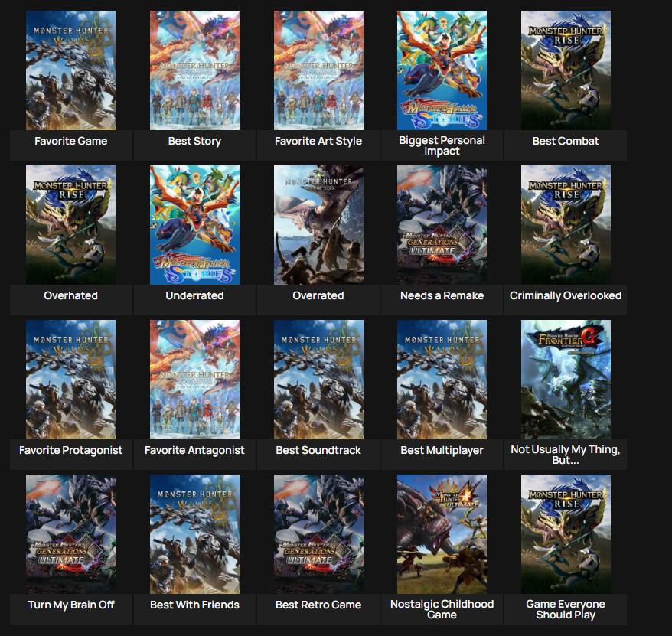Image resolution: width=672 pixels, height=636 pixels.
Task: Click the "Best Story" caption
Action: coord(194,141)
